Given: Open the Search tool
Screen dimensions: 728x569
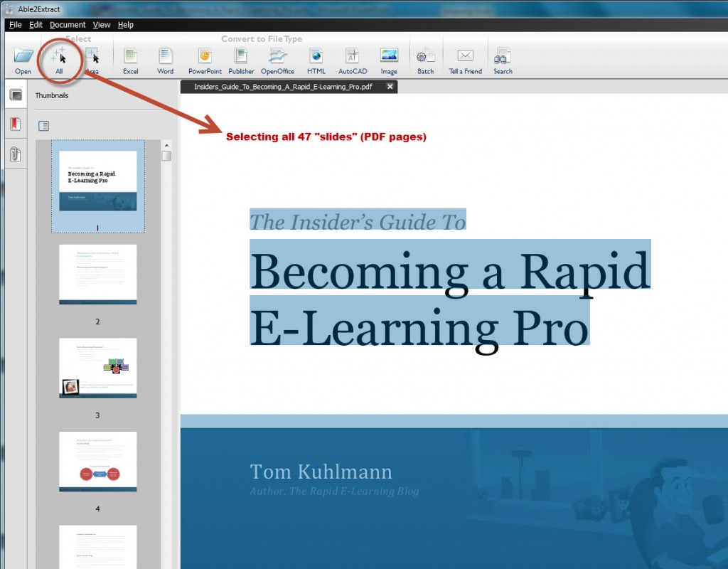Looking at the screenshot, I should click(503, 61).
